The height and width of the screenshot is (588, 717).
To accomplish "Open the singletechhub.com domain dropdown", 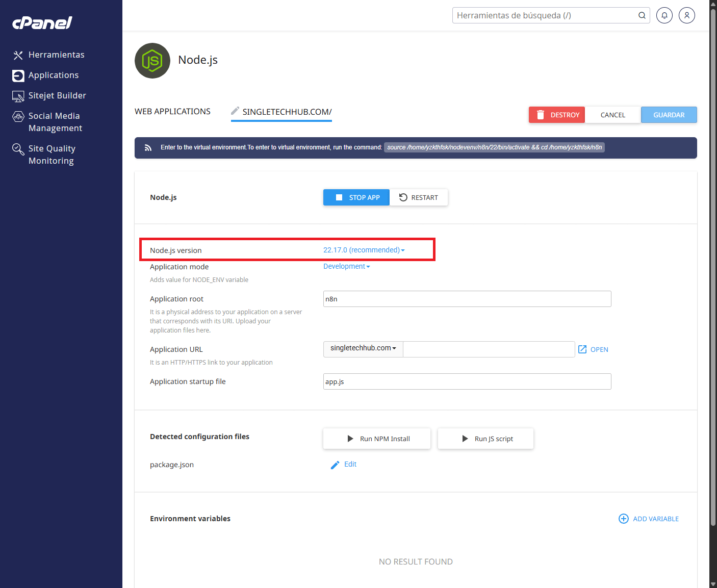I will (x=363, y=349).
